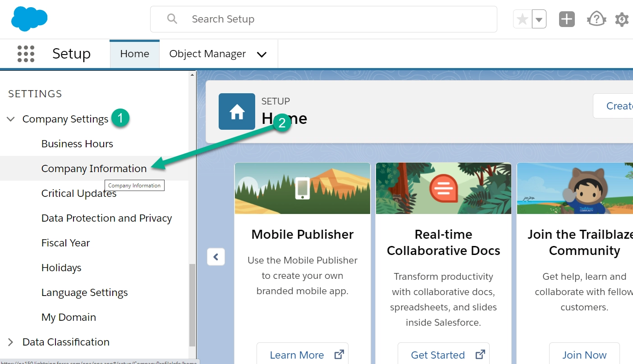Click the Mobile Publisher card image

point(303,188)
